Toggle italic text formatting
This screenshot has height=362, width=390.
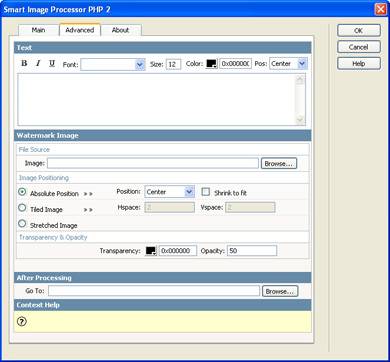pyautogui.click(x=38, y=63)
